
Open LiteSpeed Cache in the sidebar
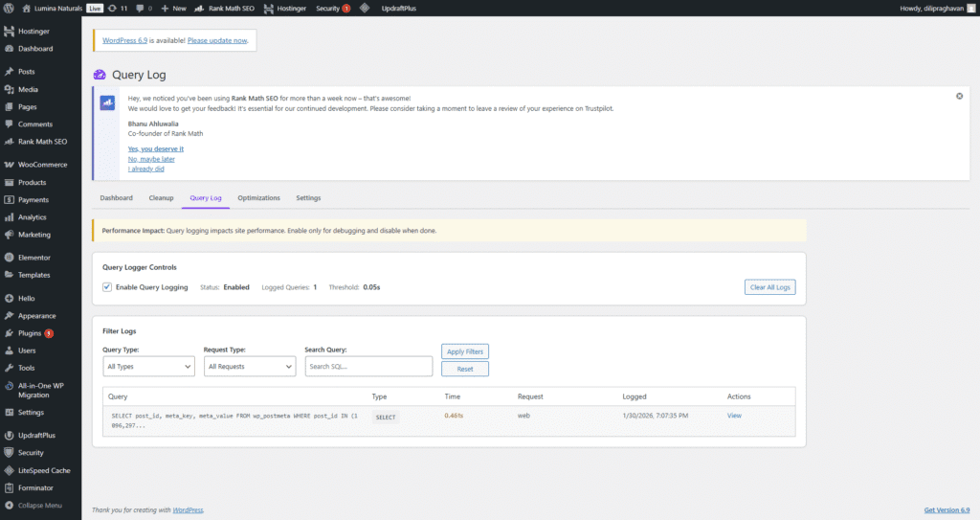(43, 470)
